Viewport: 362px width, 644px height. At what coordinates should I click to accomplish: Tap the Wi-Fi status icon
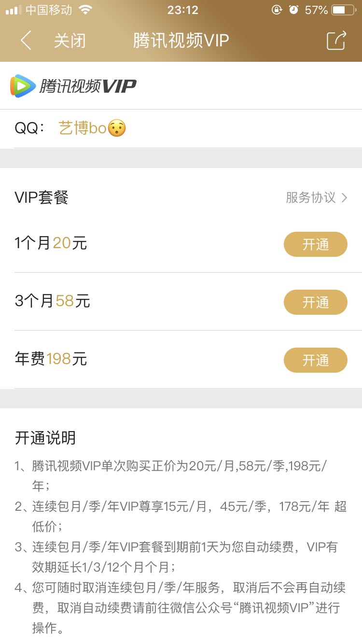[x=85, y=10]
